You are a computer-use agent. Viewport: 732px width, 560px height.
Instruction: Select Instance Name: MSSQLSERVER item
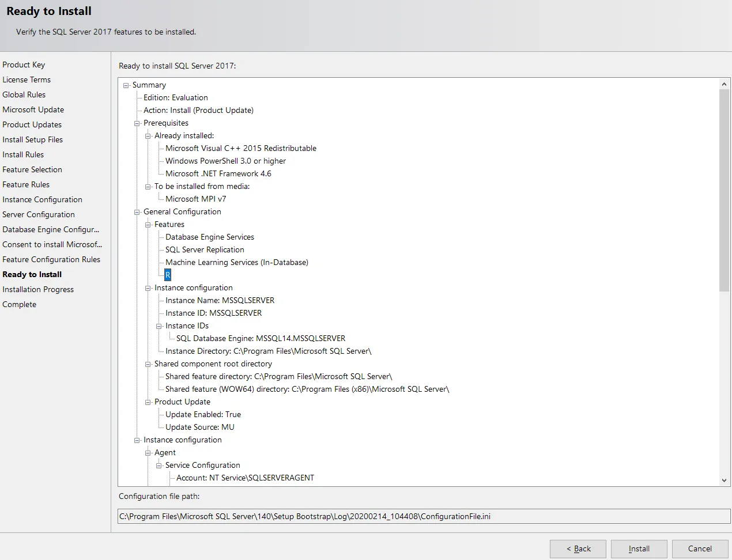pos(220,300)
